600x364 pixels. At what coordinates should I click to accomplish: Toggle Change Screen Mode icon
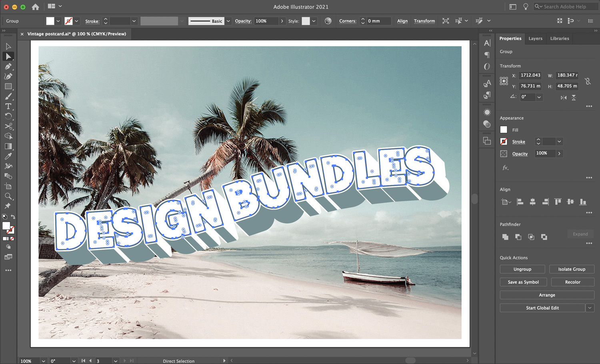coord(8,257)
